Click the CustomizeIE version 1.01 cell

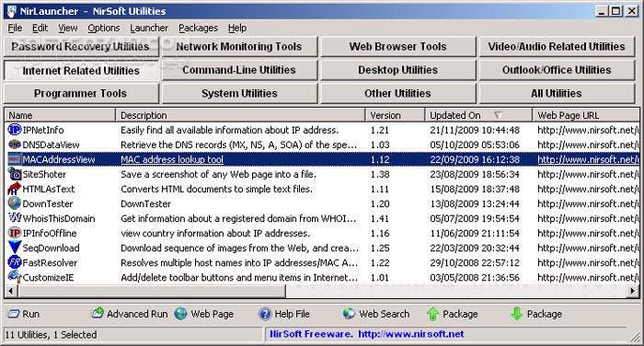point(379,277)
